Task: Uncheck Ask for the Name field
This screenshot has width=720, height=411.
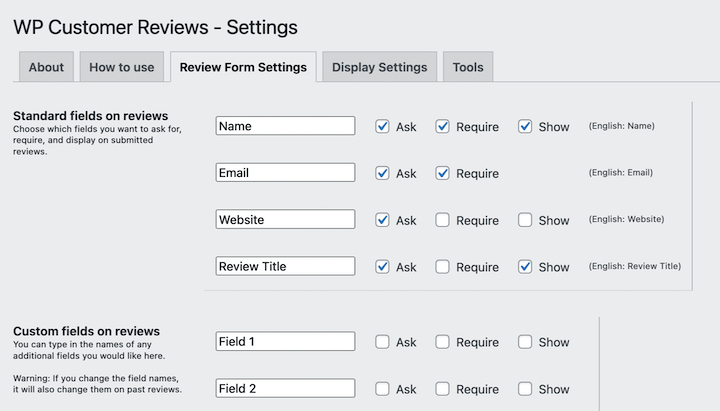Action: click(382, 126)
